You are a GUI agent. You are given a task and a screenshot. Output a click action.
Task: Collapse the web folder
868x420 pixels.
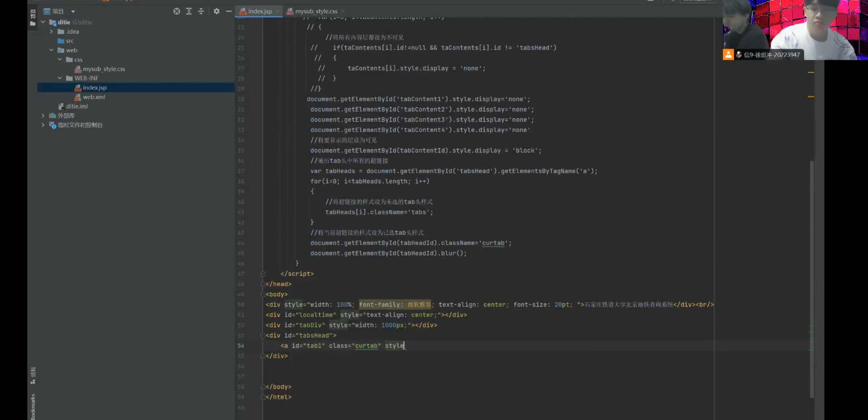(x=51, y=50)
